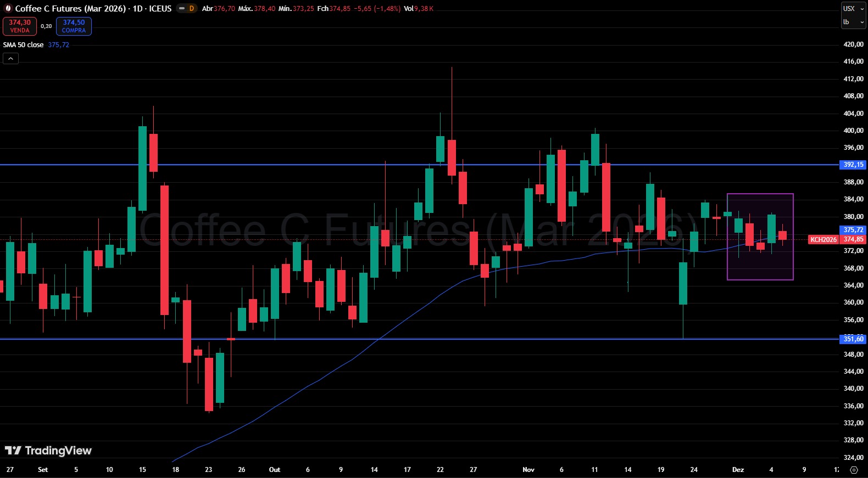Click the 351,60 horizontal line price tag

click(853, 339)
